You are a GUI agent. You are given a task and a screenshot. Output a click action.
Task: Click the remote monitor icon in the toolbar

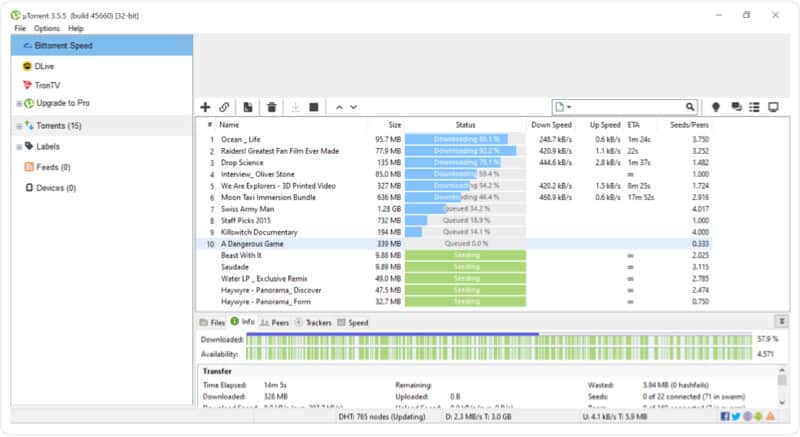pos(773,107)
